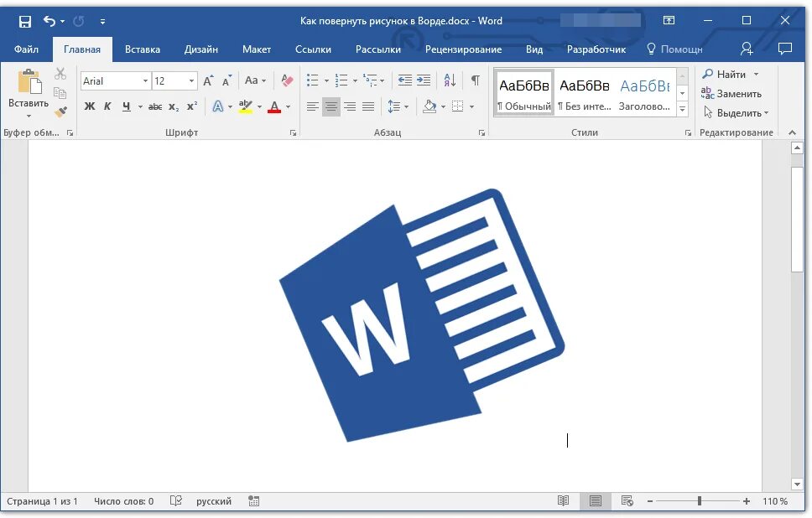Open the Аа change case dropdown
Image resolution: width=812 pixels, height=518 pixels.
pyautogui.click(x=255, y=80)
